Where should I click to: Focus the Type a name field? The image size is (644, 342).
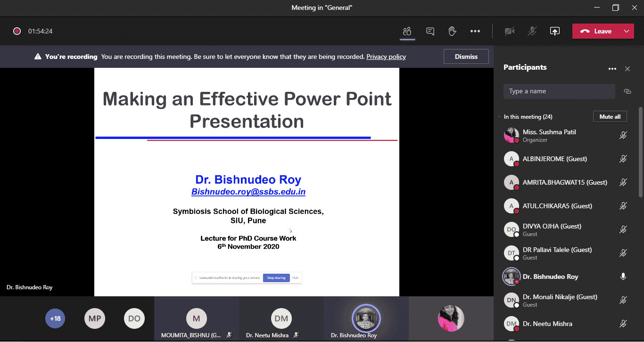point(559,91)
